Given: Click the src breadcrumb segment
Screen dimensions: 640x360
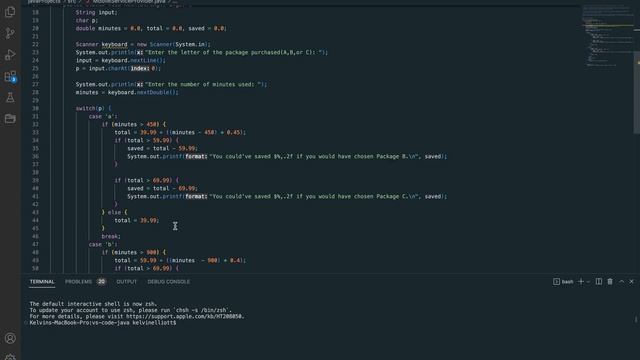Looking at the screenshot, I should click(x=71, y=2).
